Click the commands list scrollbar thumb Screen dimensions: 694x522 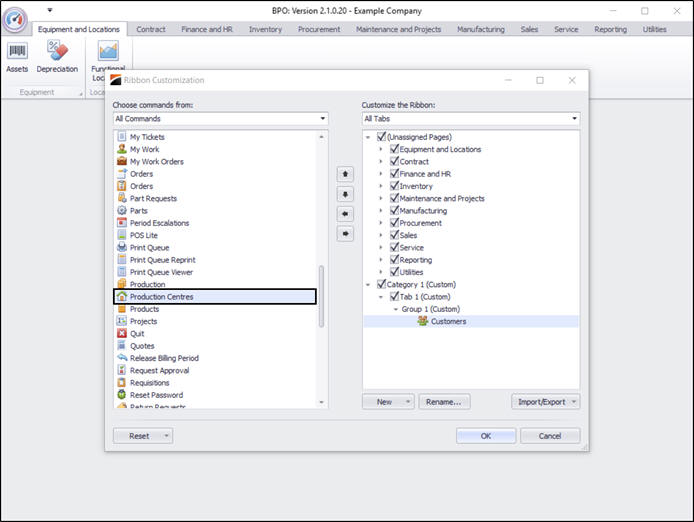[321, 296]
